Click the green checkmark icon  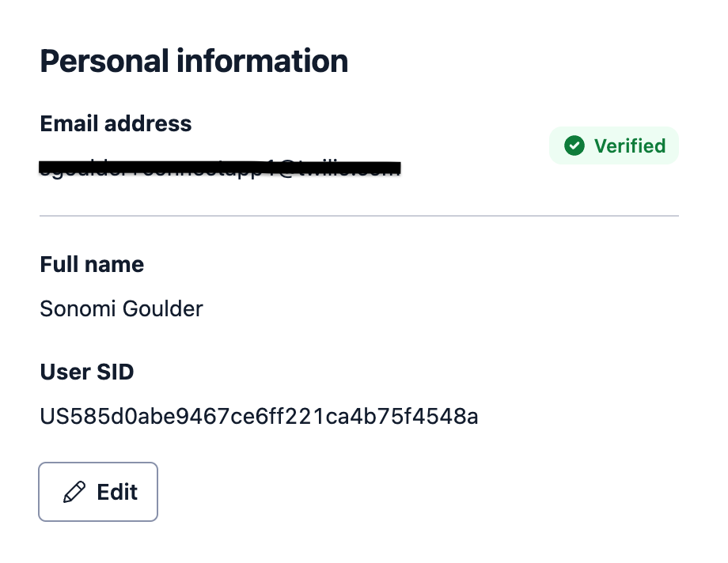tap(574, 145)
